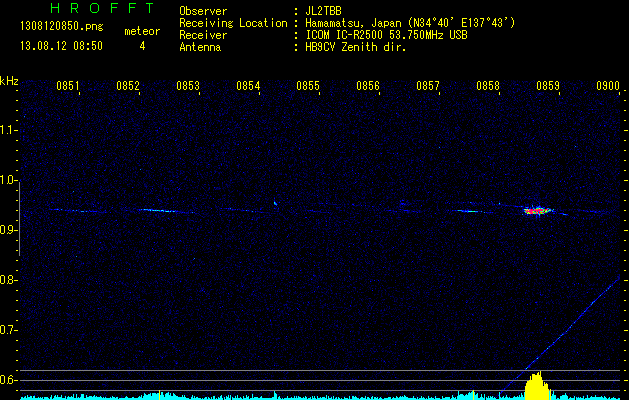Click the 0.8 kHz frequency label
This screenshot has width=629, height=400.
[7, 280]
